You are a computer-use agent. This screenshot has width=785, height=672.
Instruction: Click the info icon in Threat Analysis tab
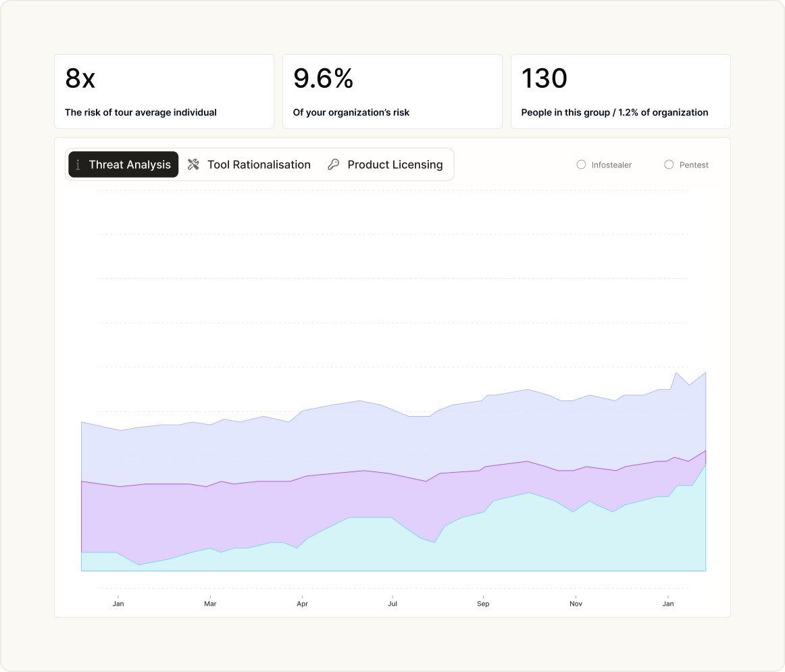pos(78,165)
